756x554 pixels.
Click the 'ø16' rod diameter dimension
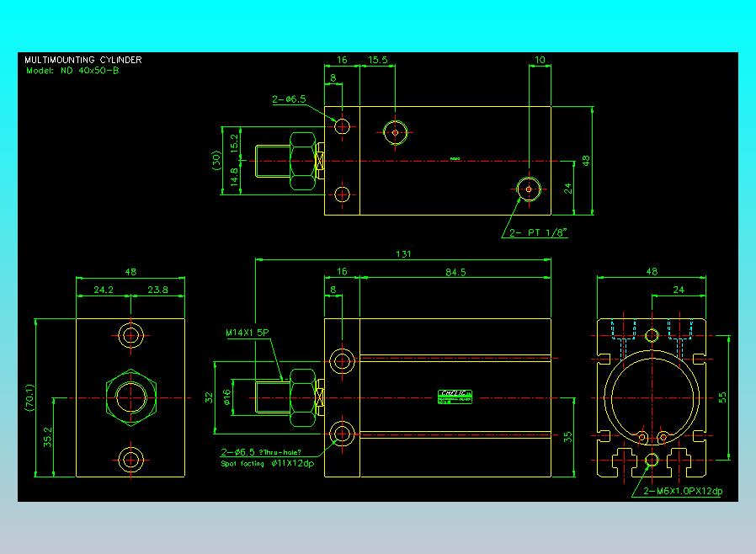coord(227,397)
